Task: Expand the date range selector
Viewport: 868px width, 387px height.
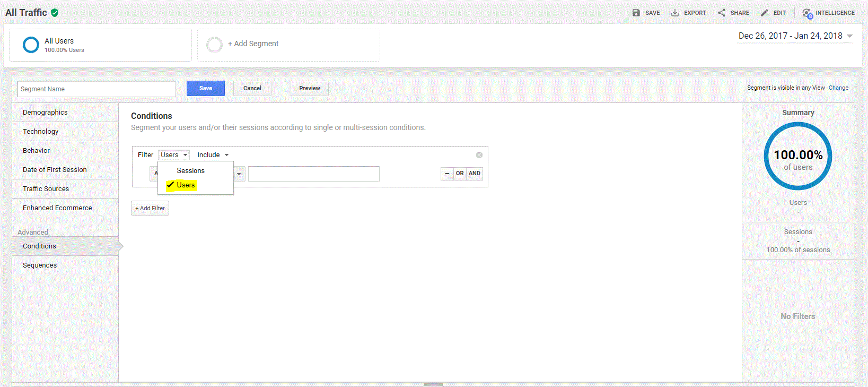Action: pyautogui.click(x=849, y=36)
